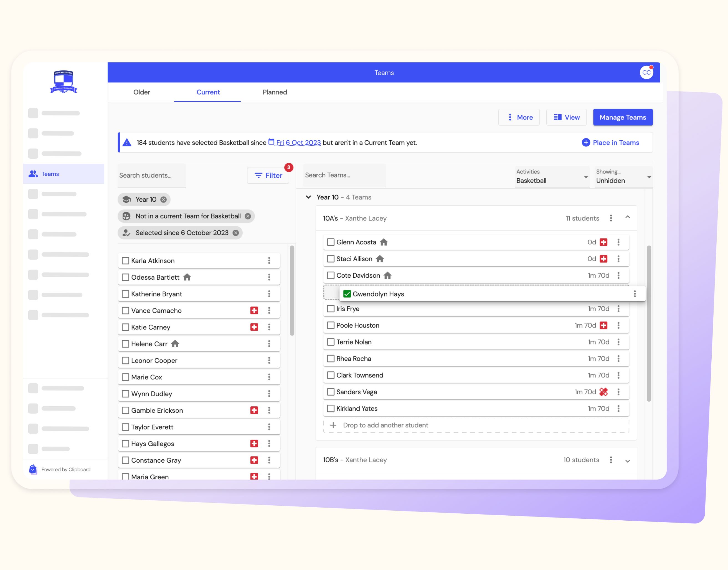Viewport: 728px width, 570px height.
Task: Open the CC account avatar menu
Action: pos(646,72)
